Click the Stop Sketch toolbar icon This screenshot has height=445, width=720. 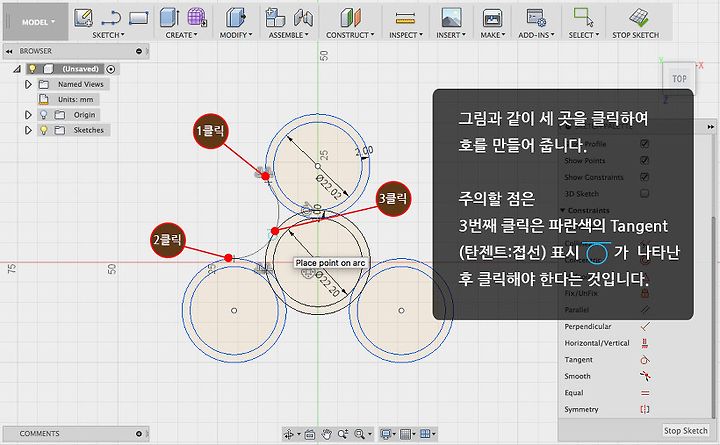[x=639, y=18]
